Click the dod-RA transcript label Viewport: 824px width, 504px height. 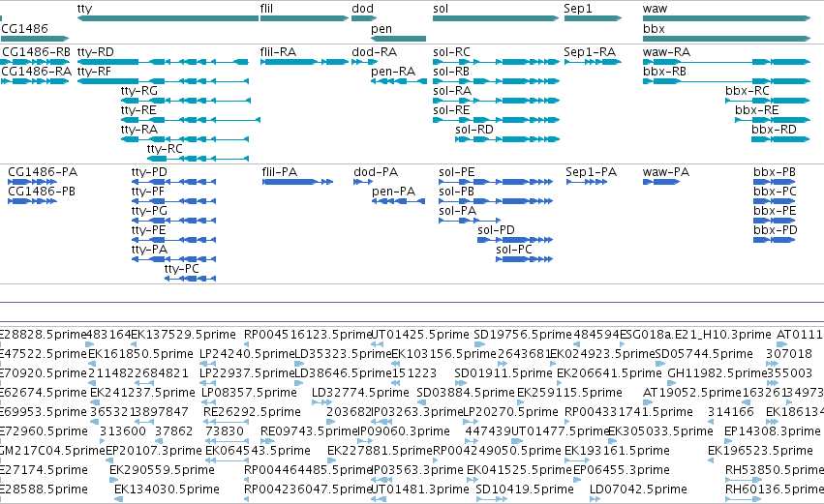tap(374, 51)
